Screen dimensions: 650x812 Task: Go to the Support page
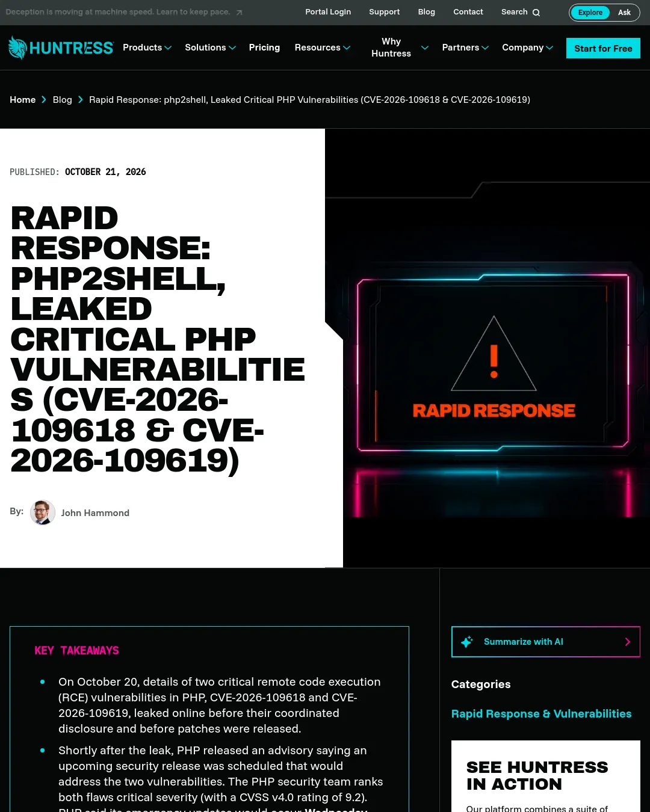click(385, 12)
